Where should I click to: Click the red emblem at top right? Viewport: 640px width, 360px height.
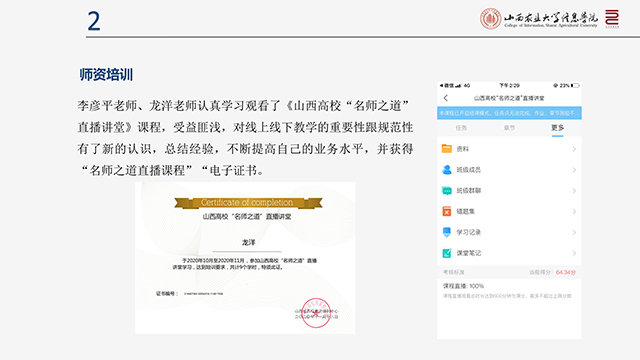[x=612, y=18]
